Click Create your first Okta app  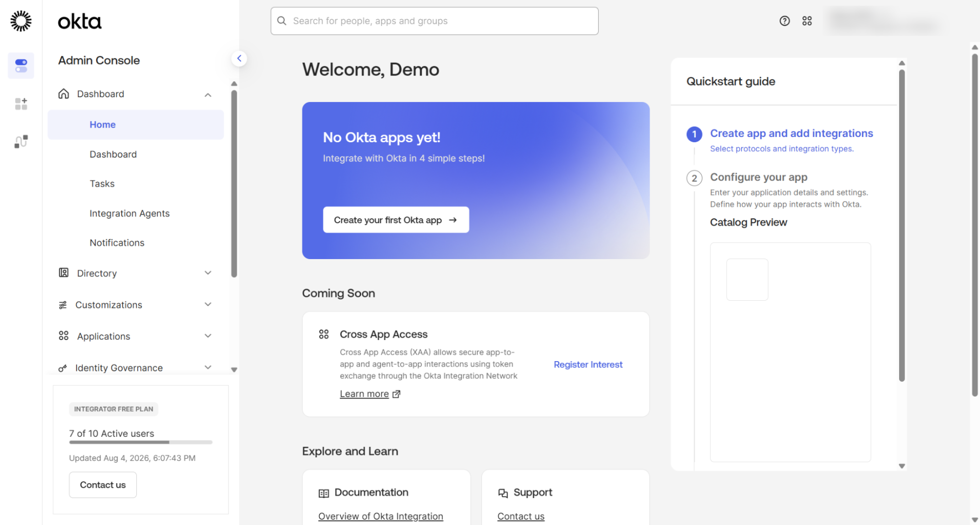(x=396, y=220)
